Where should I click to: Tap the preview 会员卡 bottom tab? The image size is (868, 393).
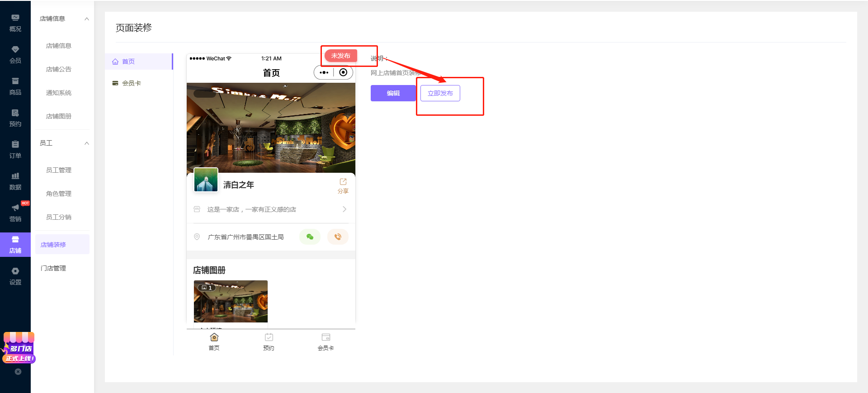coord(325,341)
